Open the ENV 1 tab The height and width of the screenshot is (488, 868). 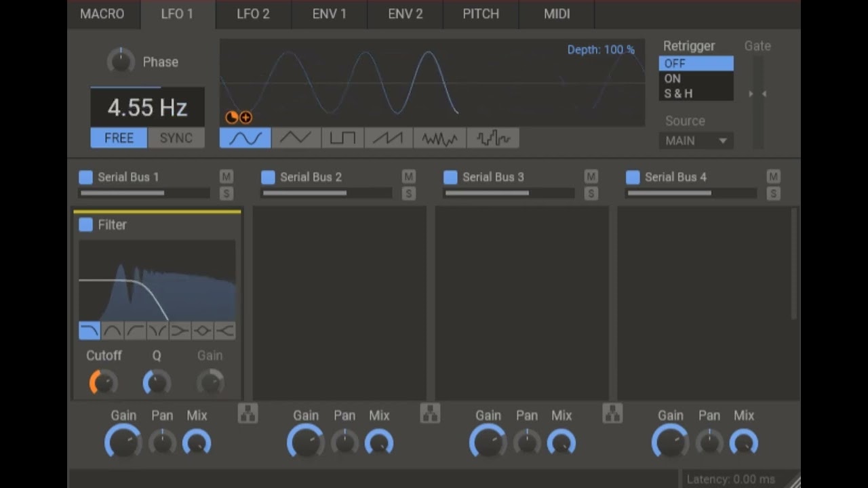tap(329, 14)
